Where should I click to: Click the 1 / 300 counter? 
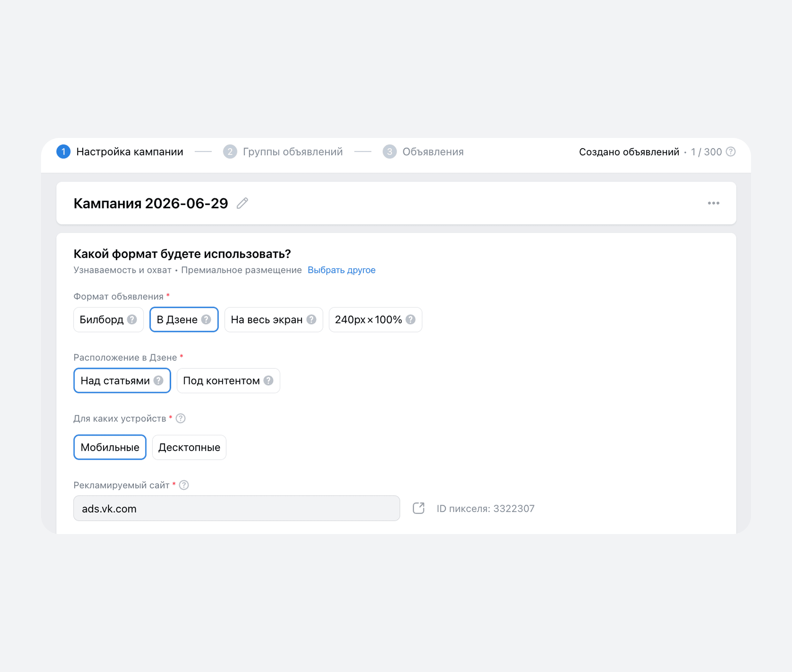[706, 152]
